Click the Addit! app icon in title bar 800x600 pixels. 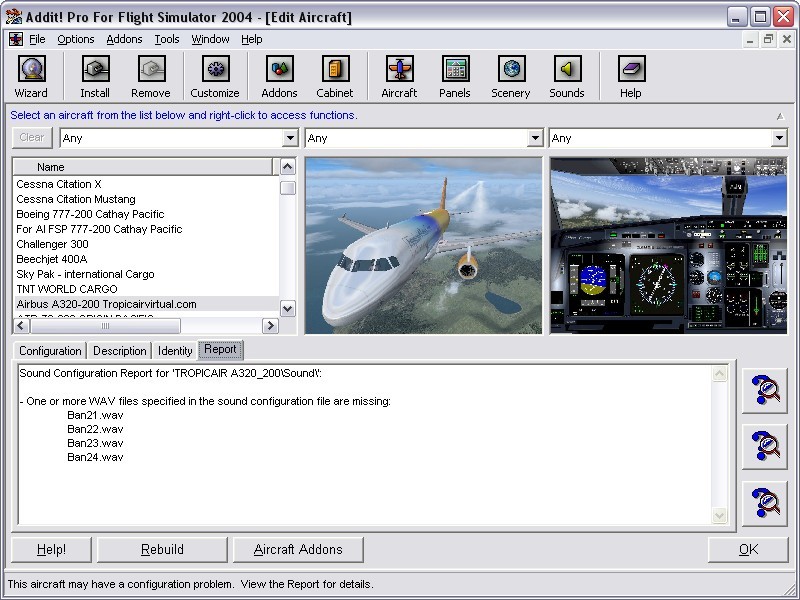tap(14, 17)
